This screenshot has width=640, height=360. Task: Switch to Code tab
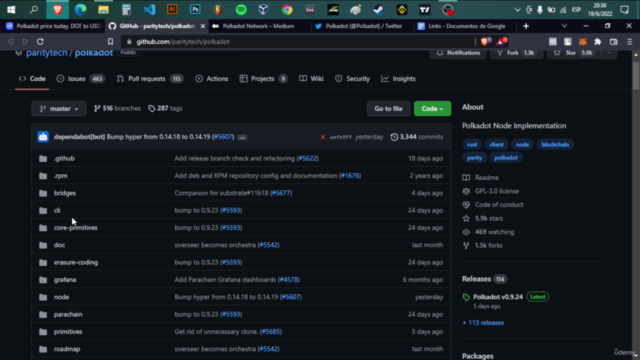(32, 79)
